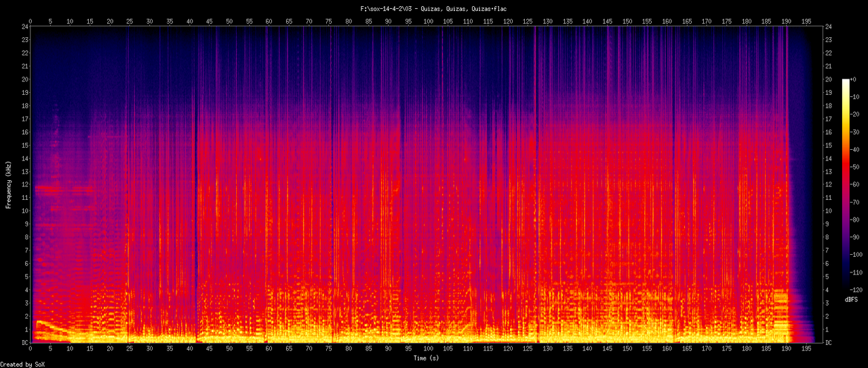Image resolution: width=868 pixels, height=368 pixels.
Task: Select the 'Frequency (kHz)' axis label
Action: [9, 184]
